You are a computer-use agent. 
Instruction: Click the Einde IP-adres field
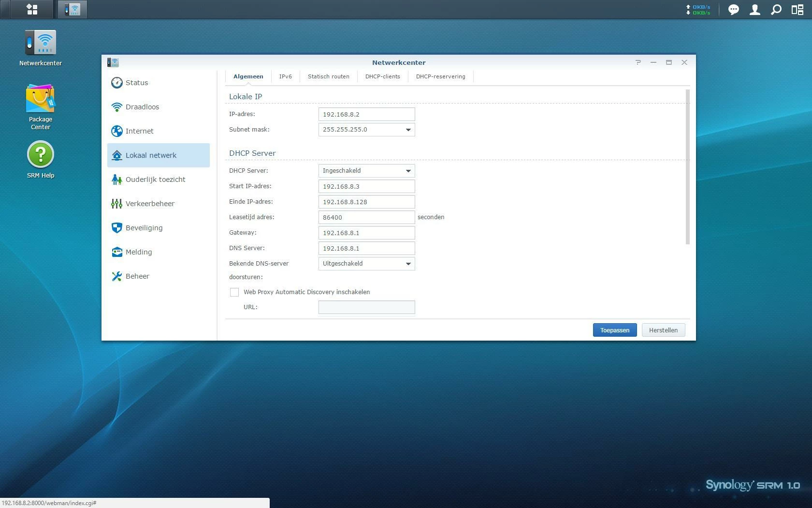coord(367,202)
